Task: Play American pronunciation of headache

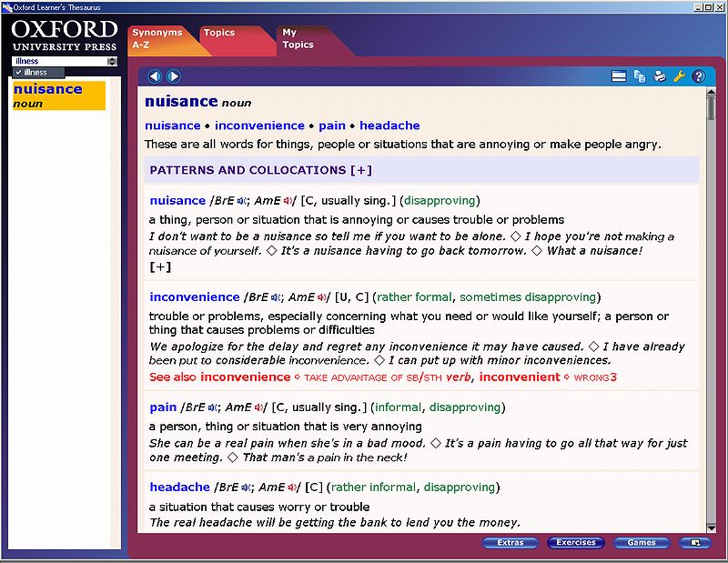Action: [291, 488]
